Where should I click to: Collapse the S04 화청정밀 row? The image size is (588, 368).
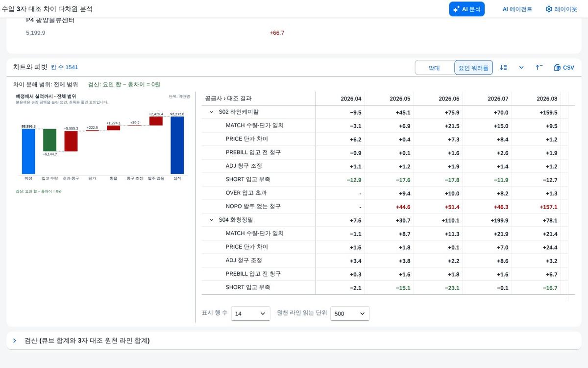[212, 220]
